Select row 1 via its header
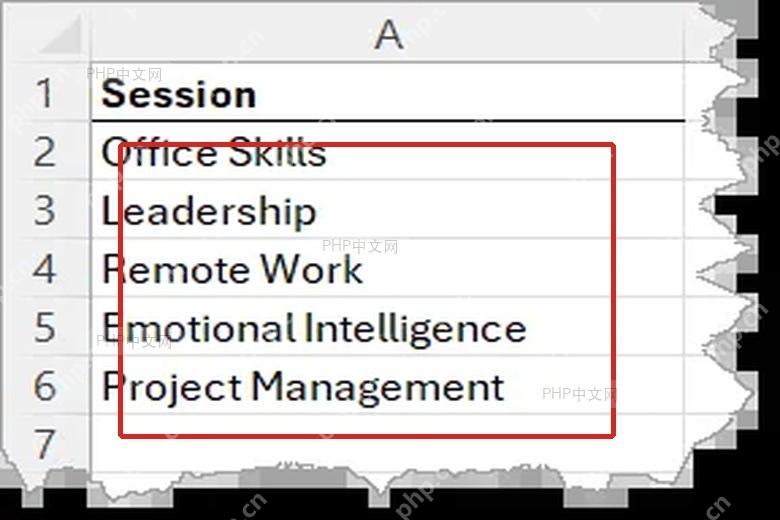 tap(46, 93)
